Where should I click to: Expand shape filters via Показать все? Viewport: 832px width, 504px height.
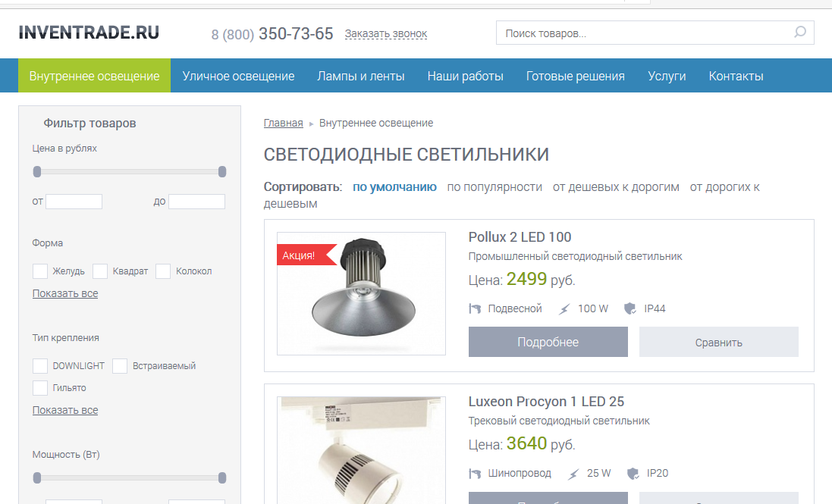pos(64,293)
